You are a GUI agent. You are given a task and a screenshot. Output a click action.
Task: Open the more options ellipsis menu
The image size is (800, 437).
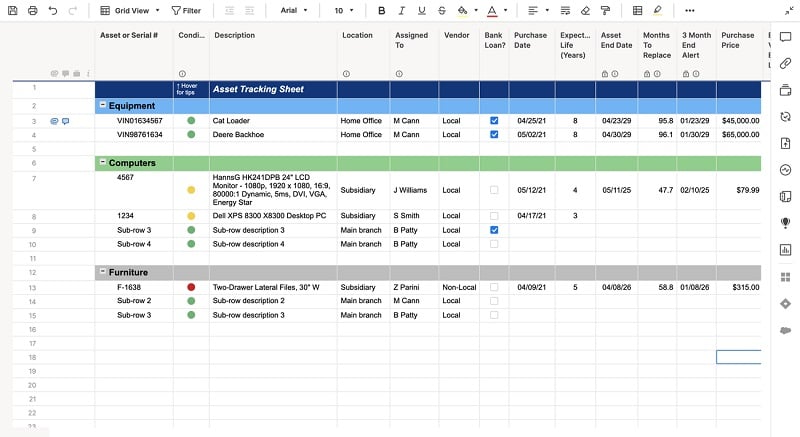tap(689, 10)
